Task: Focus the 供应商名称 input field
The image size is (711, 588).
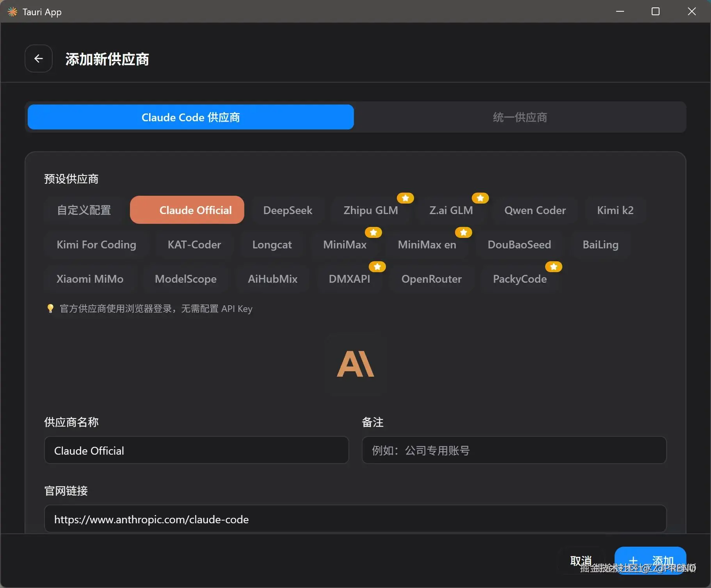Action: point(197,450)
